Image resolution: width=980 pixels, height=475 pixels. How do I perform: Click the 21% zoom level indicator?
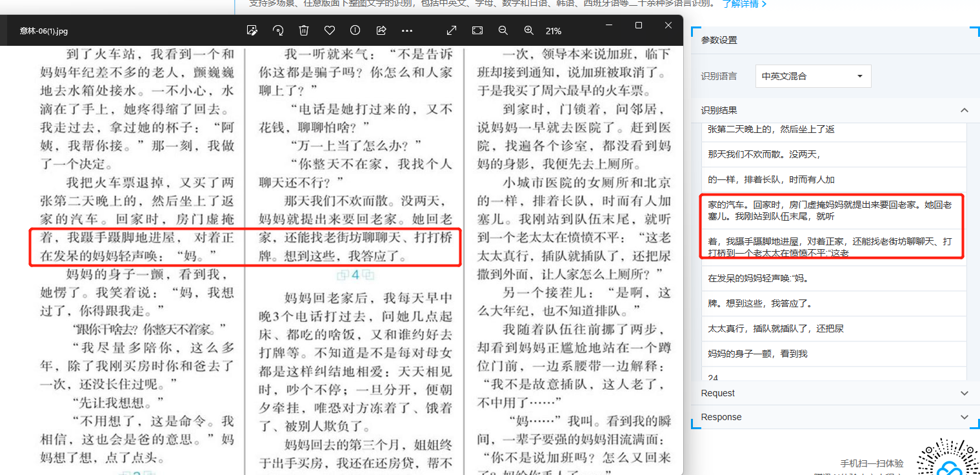[x=554, y=31]
